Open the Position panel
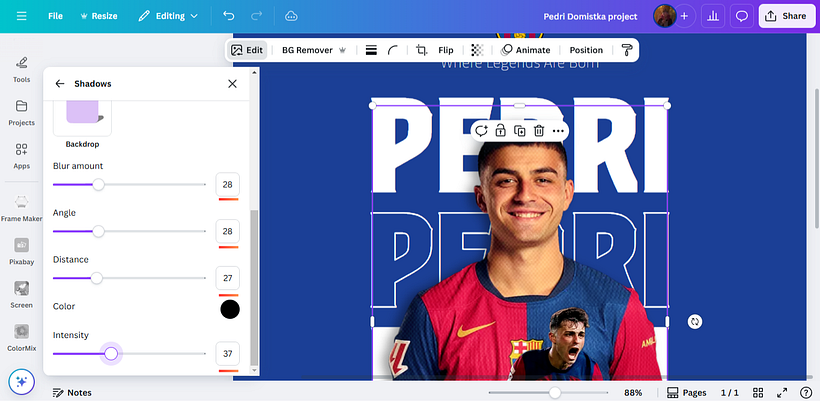This screenshot has width=820, height=401. tap(586, 50)
